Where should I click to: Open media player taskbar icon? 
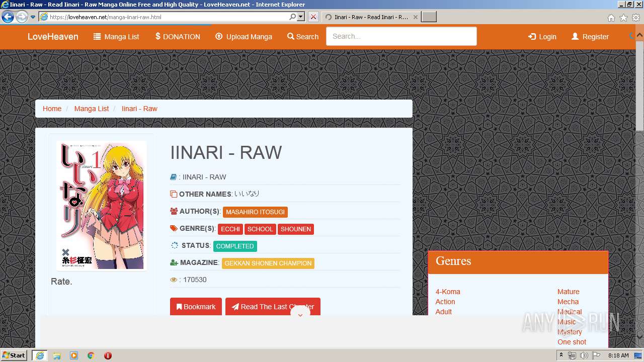click(x=74, y=355)
